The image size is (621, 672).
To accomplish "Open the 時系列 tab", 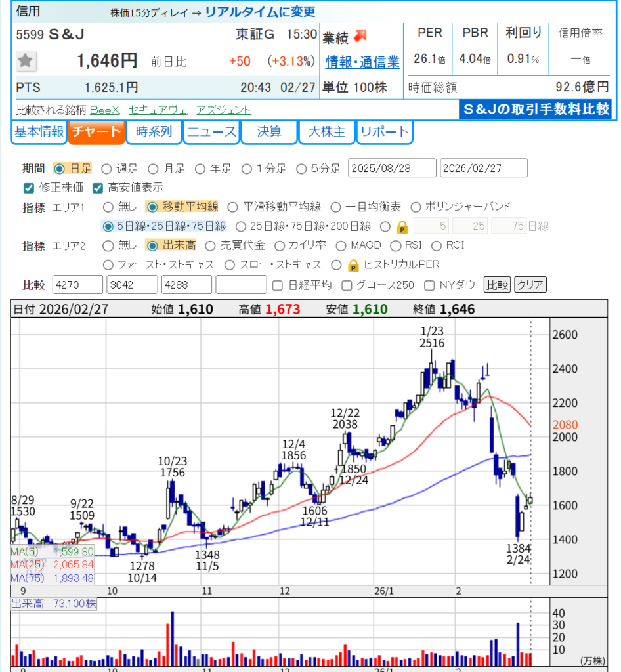I will coord(154,132).
